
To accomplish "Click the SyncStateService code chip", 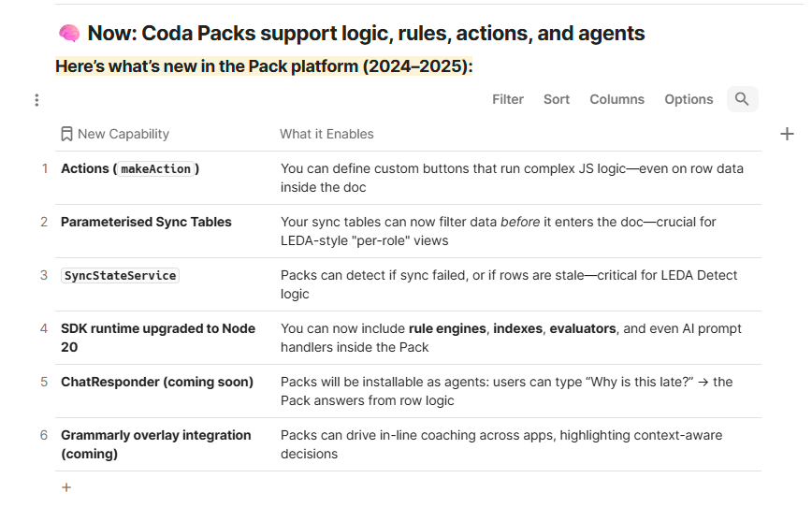I will pos(120,276).
